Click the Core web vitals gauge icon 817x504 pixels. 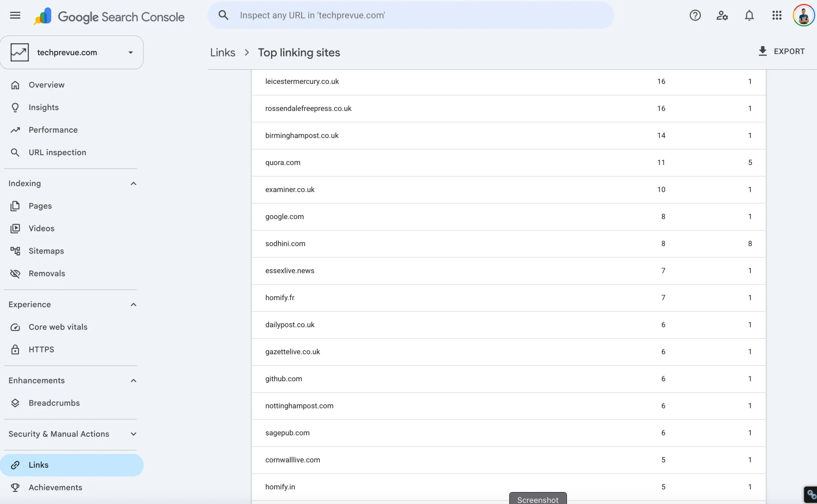tap(15, 327)
